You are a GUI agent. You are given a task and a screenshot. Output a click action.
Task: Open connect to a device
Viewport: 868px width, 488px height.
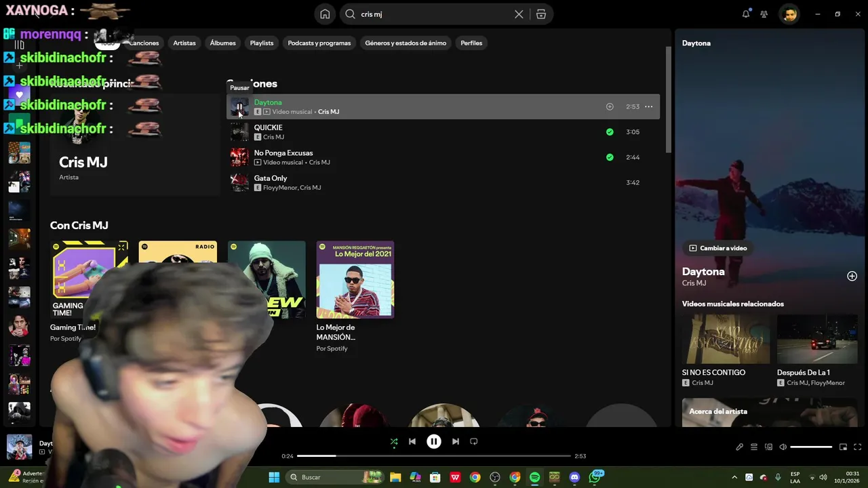pyautogui.click(x=768, y=447)
